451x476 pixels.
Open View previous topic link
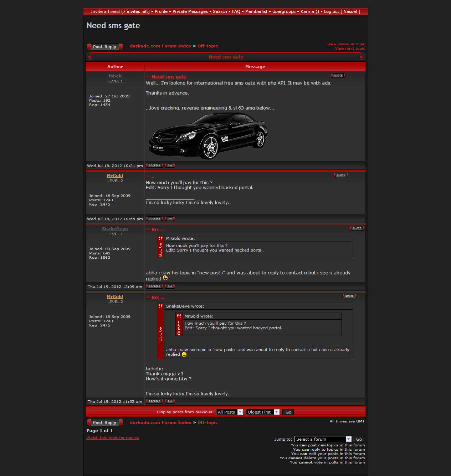tap(346, 44)
